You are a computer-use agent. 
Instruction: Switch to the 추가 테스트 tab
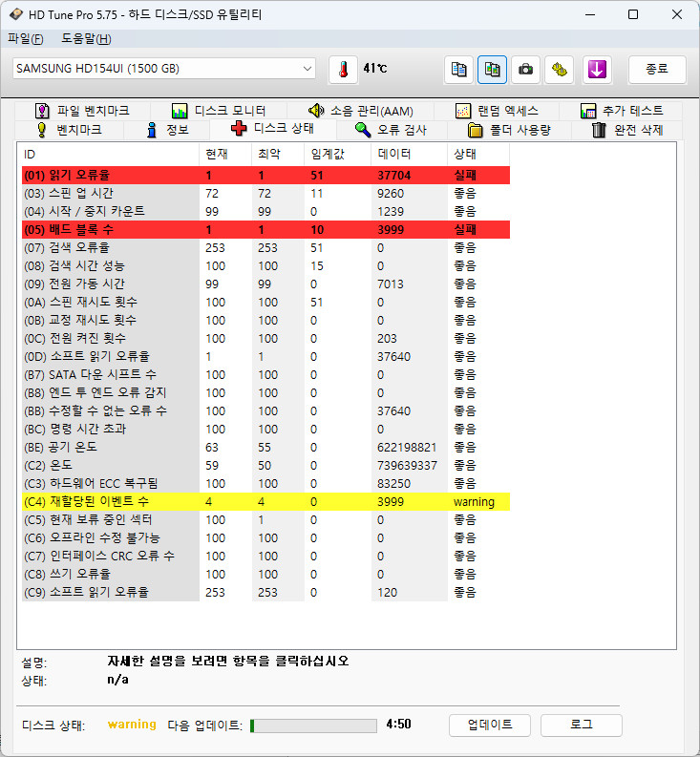coord(621,111)
